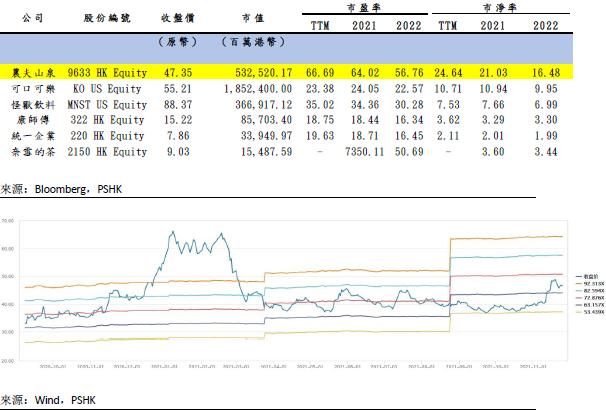This screenshot has width=606, height=410.
Task: Click market cap 366,917.12
Action: [x=264, y=105]
